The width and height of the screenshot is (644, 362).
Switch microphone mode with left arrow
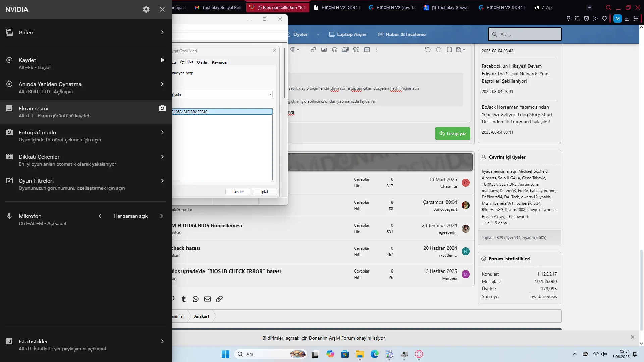coord(100,216)
